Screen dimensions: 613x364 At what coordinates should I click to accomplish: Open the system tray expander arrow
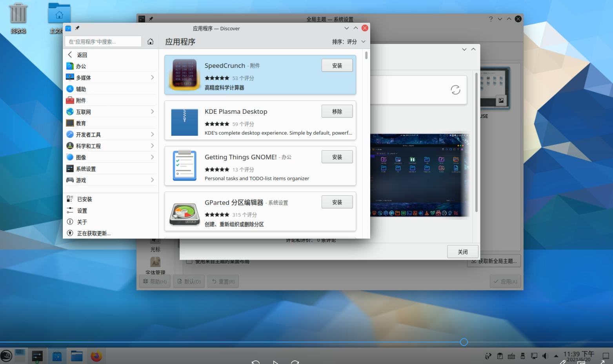(556, 356)
